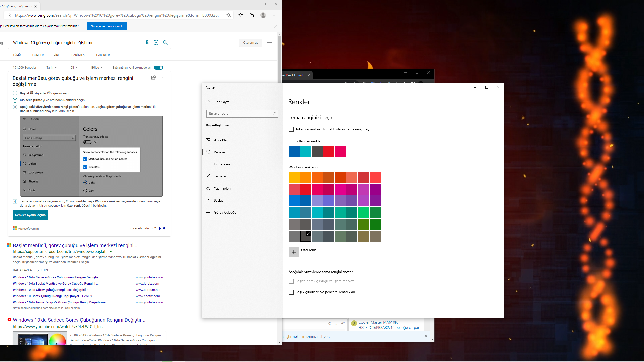Expand the Tarih filter dropdown
The height and width of the screenshot is (362, 644).
52,68
